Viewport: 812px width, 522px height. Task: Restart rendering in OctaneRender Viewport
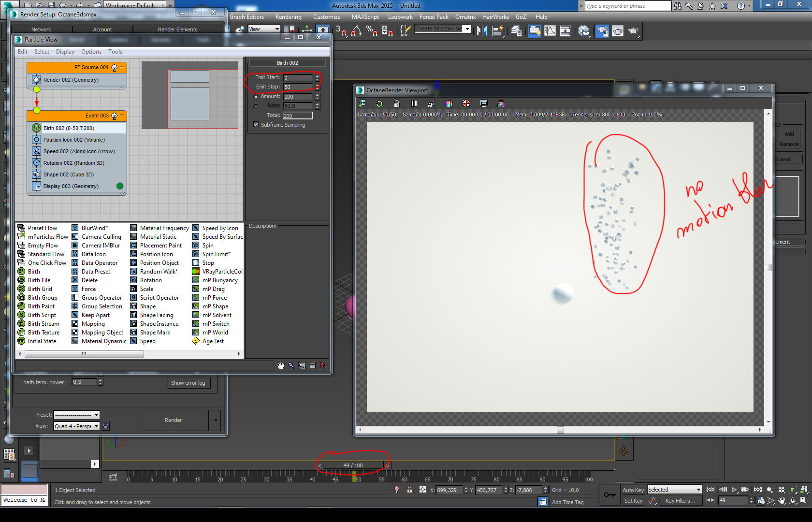coord(379,103)
